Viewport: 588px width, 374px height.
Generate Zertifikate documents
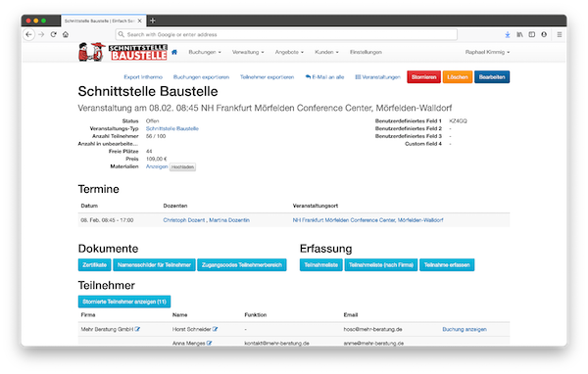click(x=94, y=265)
